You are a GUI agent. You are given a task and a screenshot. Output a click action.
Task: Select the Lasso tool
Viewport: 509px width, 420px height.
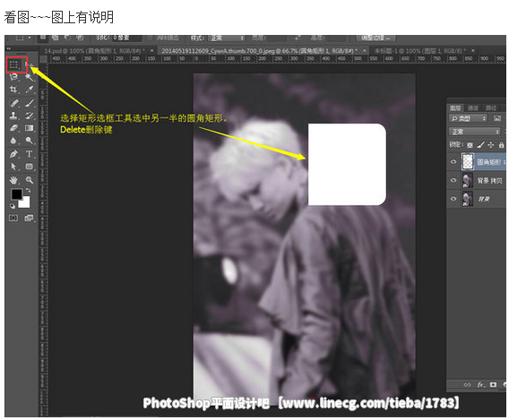point(13,77)
